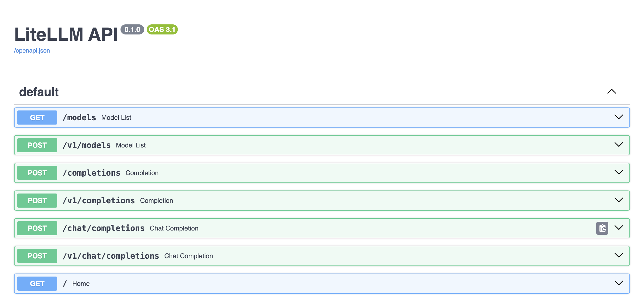Collapse the default section with up chevron
644x308 pixels.
612,92
